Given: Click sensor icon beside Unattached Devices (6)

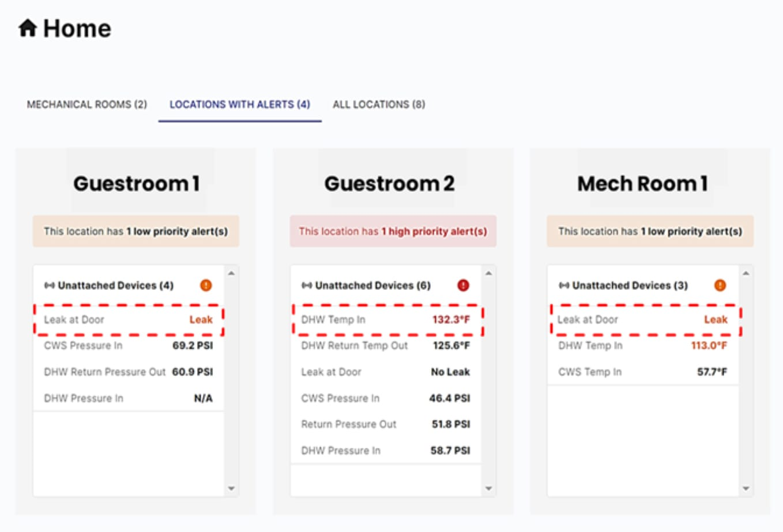Looking at the screenshot, I should (x=307, y=285).
